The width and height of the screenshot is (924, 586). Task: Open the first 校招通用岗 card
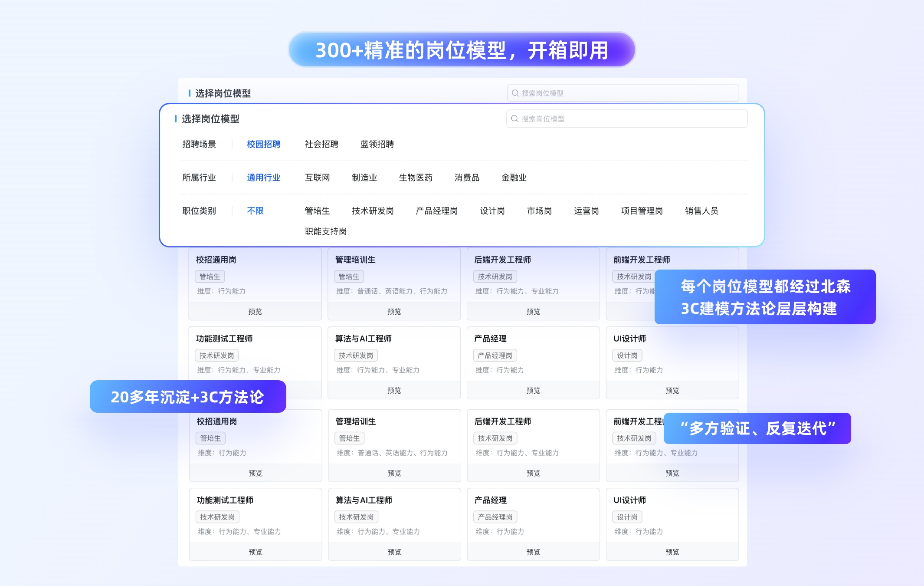coord(216,260)
